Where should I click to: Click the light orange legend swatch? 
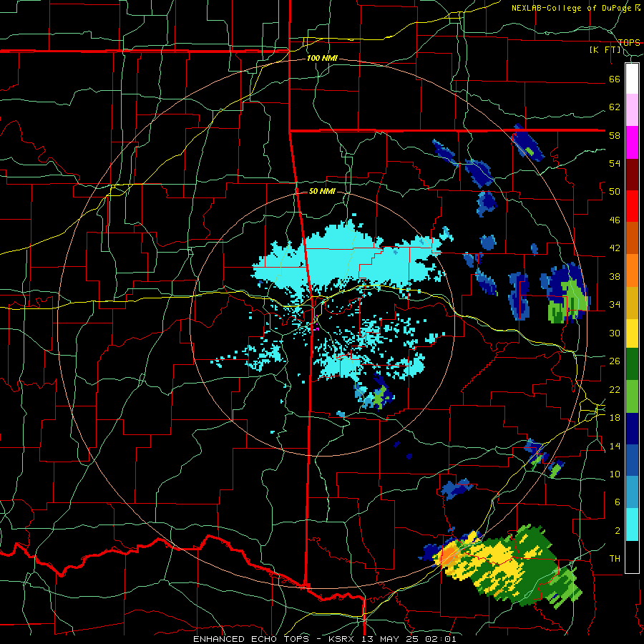point(632,270)
